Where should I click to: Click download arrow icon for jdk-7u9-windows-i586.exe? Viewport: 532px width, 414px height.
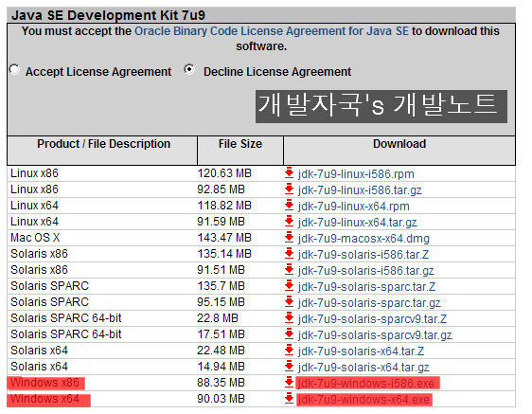click(x=289, y=383)
